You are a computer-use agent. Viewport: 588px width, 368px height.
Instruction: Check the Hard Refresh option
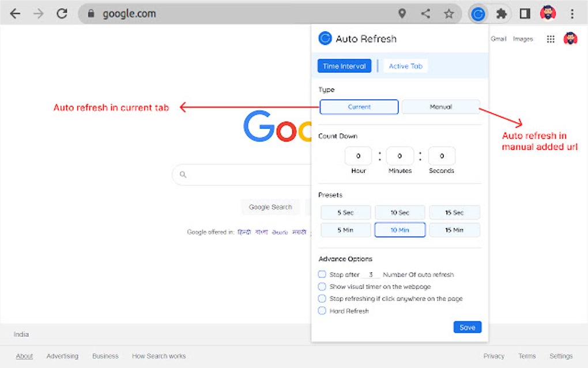[322, 310]
